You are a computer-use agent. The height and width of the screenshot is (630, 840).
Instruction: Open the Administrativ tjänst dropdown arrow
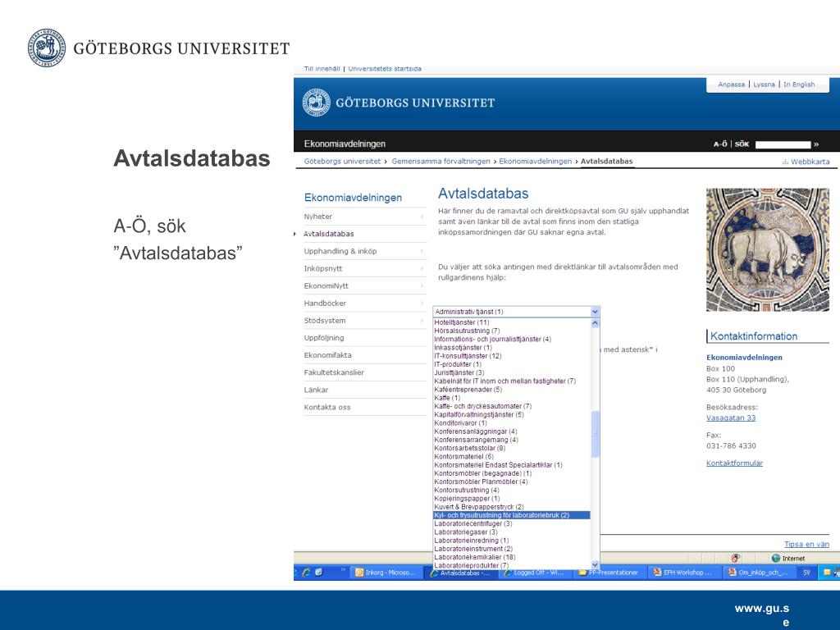click(x=595, y=311)
